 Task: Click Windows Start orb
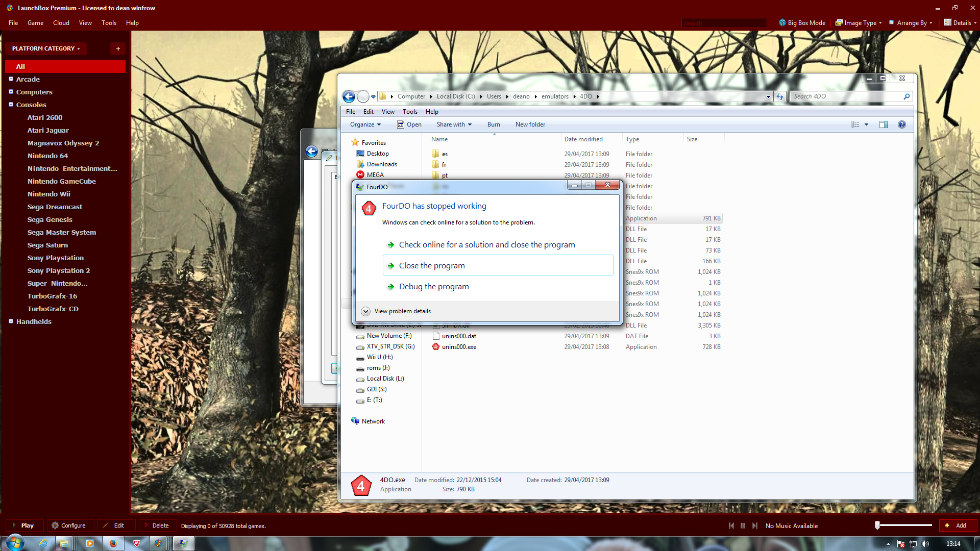[14, 543]
